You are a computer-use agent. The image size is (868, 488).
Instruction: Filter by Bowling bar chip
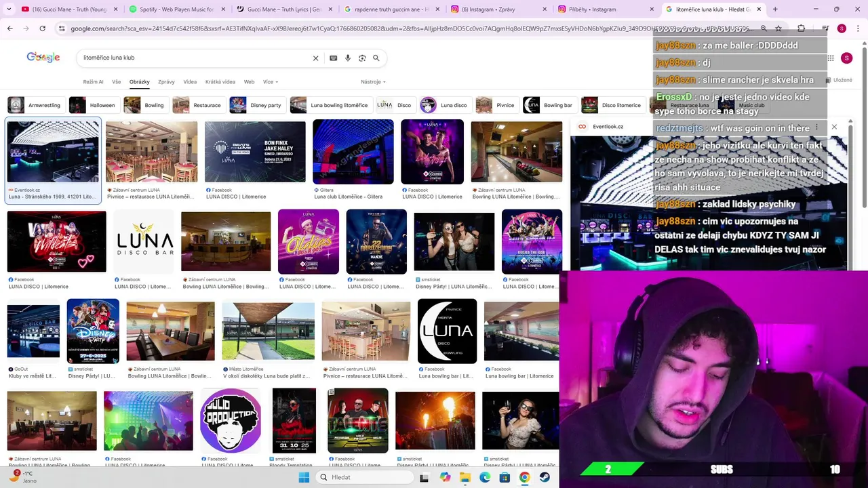(x=549, y=105)
